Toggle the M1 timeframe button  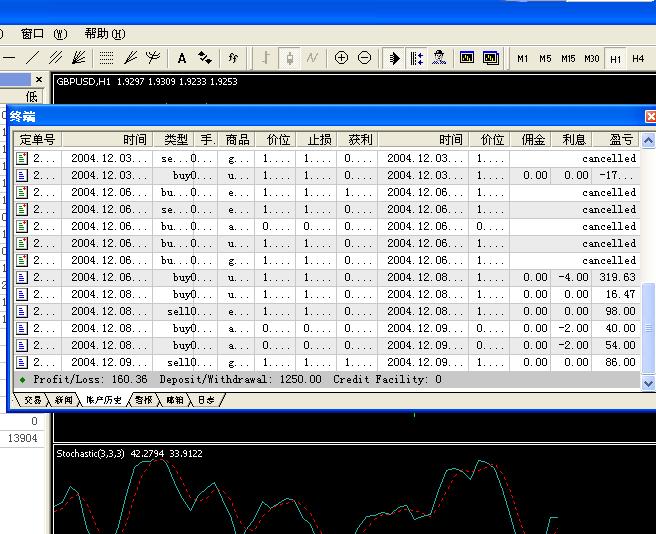click(522, 59)
